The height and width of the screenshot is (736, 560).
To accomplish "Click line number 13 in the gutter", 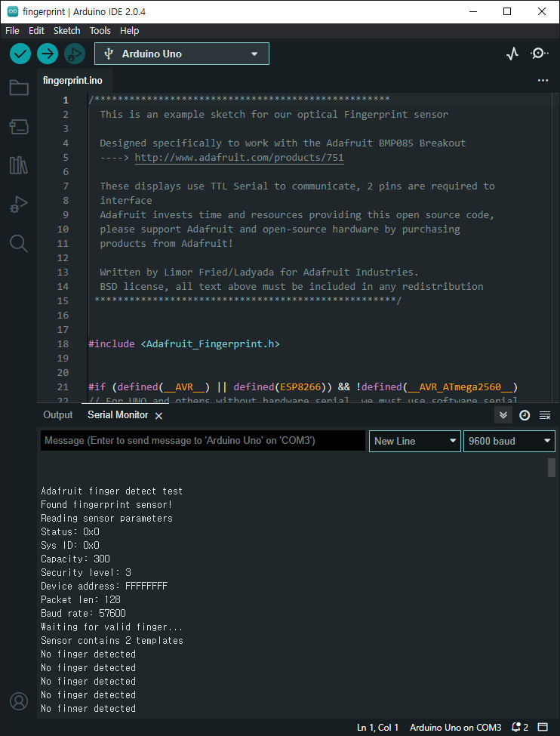I will pyautogui.click(x=63, y=273).
